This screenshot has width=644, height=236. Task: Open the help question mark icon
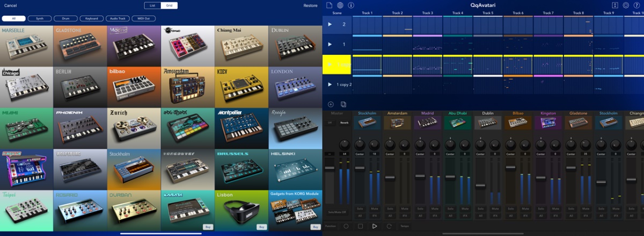pos(636,5)
